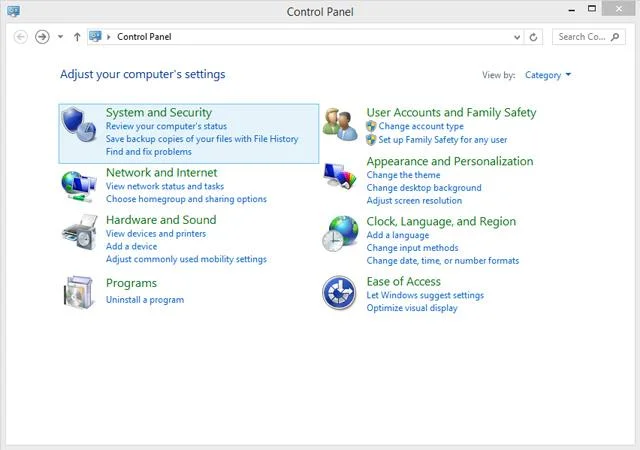Open the Add a language link
The width and height of the screenshot is (640, 450).
click(398, 235)
